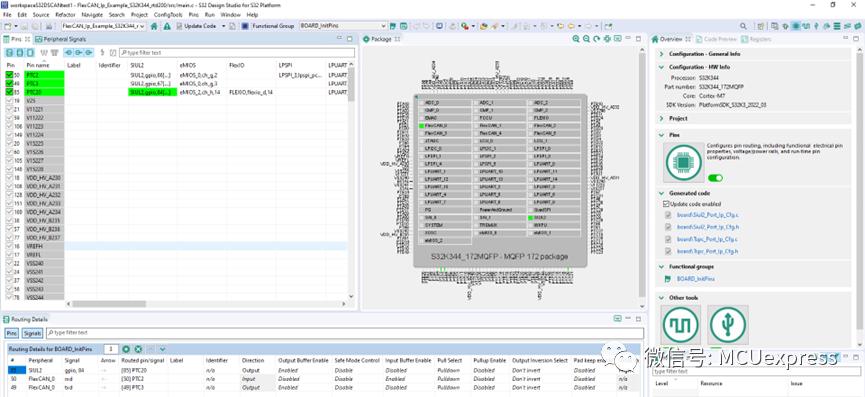Screen dimensions: 865x397
Task: Open the Navigate menu
Action: pos(92,14)
